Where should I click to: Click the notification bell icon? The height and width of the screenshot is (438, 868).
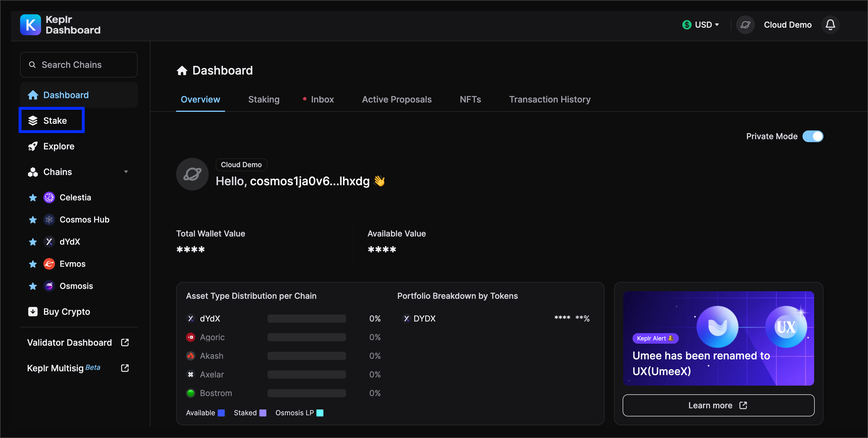tap(830, 25)
